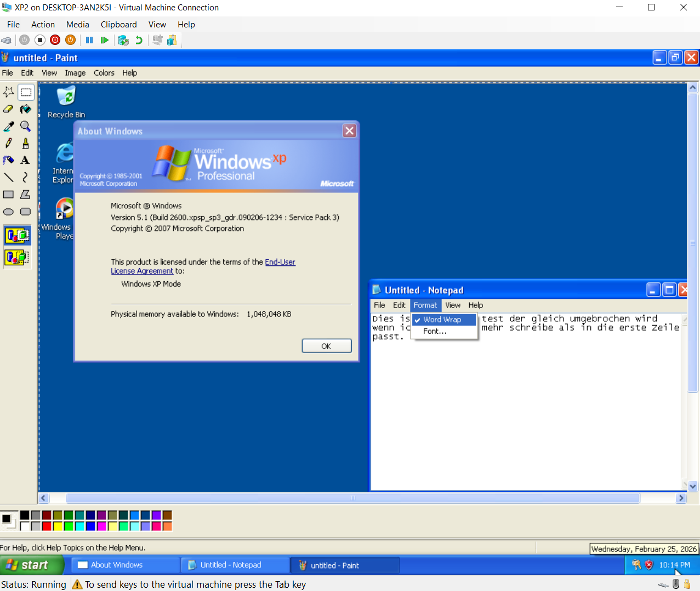
Task: Click the red Shut Down VM icon
Action: pyautogui.click(x=55, y=40)
